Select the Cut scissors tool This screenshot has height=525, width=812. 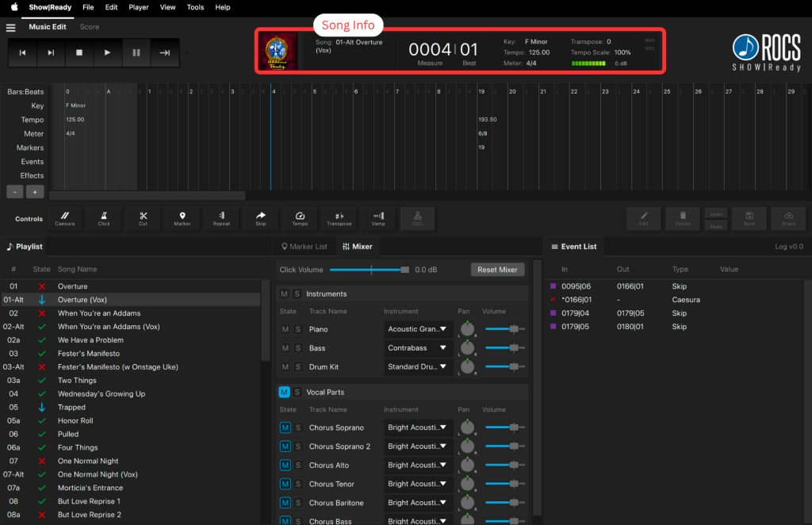point(144,218)
